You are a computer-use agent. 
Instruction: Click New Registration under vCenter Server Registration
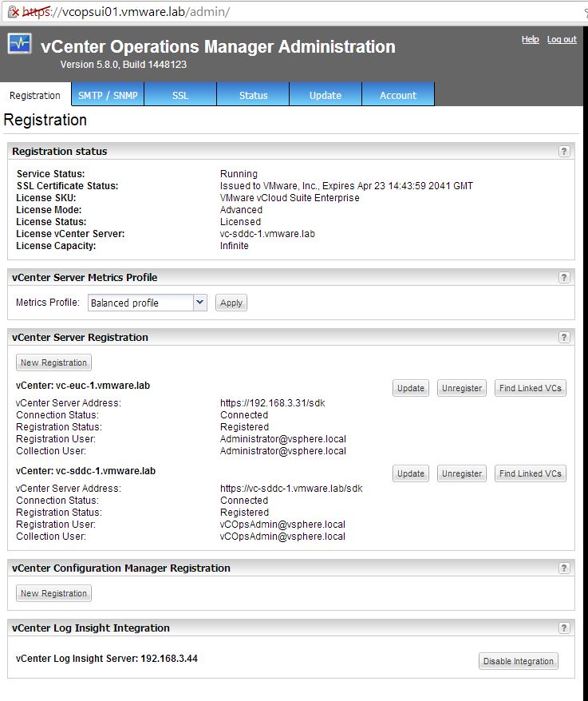[x=53, y=362]
